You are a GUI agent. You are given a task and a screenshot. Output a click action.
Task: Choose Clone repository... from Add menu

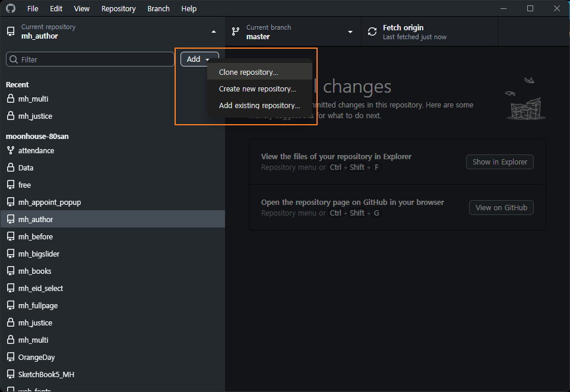(x=259, y=72)
